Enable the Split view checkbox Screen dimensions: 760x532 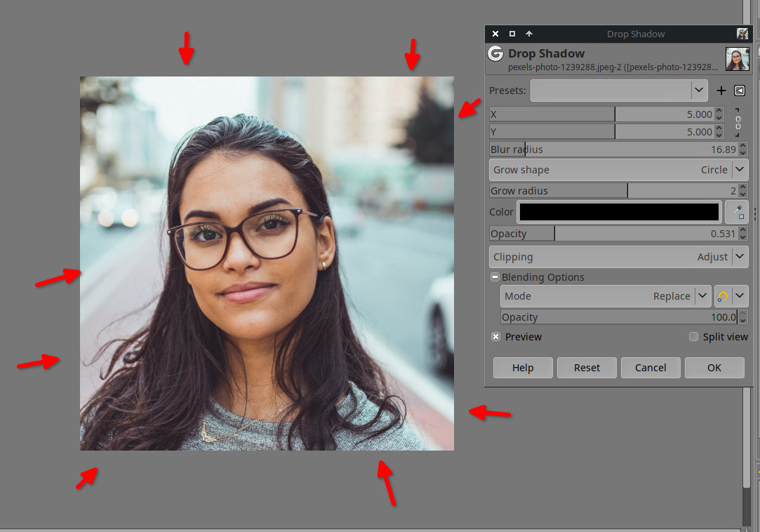pyautogui.click(x=693, y=337)
